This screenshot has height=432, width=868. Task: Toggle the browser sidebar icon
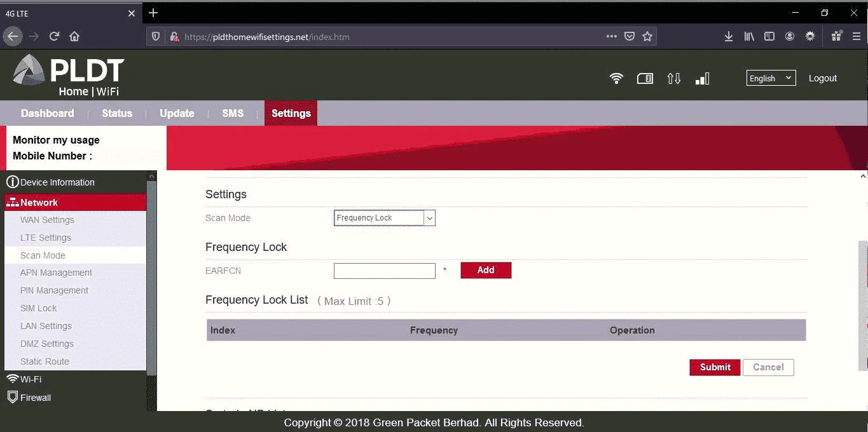pos(769,37)
